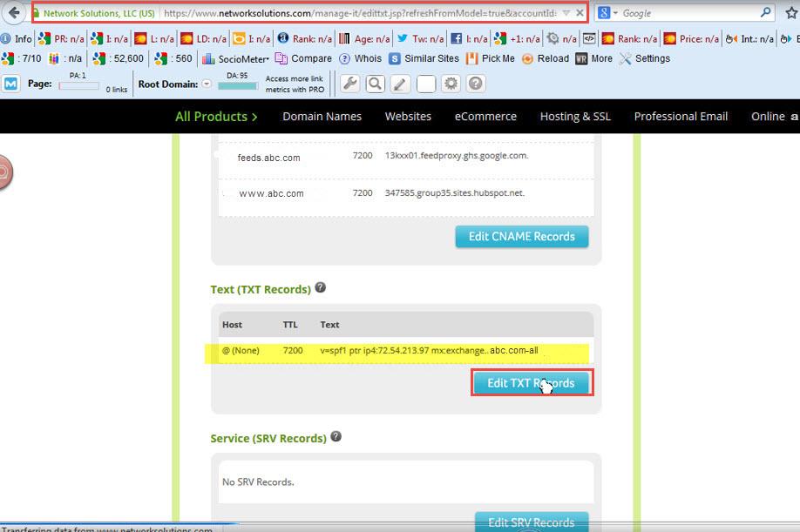
Task: Click the @ (None) host cell
Action: point(241,350)
